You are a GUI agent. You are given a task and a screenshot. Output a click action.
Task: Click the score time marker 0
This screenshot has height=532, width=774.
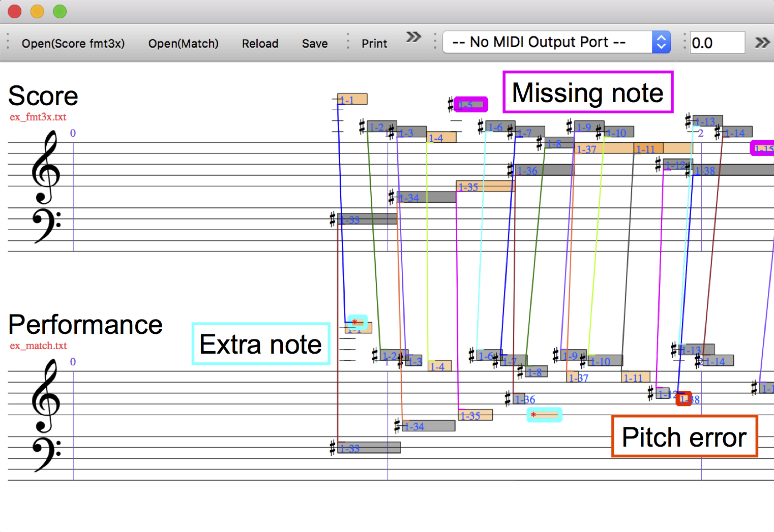click(x=73, y=133)
